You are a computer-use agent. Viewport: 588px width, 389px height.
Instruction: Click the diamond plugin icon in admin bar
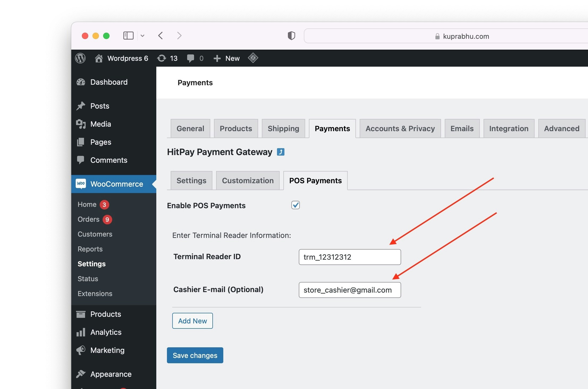pyautogui.click(x=253, y=58)
